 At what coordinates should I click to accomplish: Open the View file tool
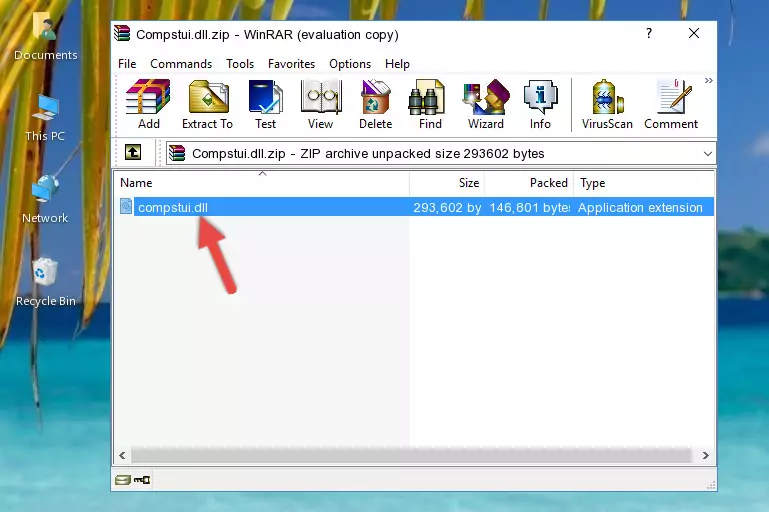tap(321, 104)
